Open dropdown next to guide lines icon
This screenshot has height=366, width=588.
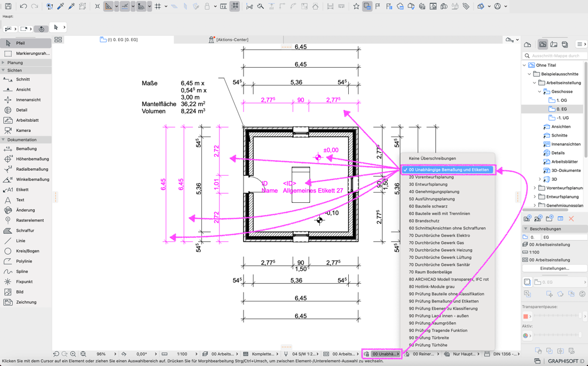point(116,6)
